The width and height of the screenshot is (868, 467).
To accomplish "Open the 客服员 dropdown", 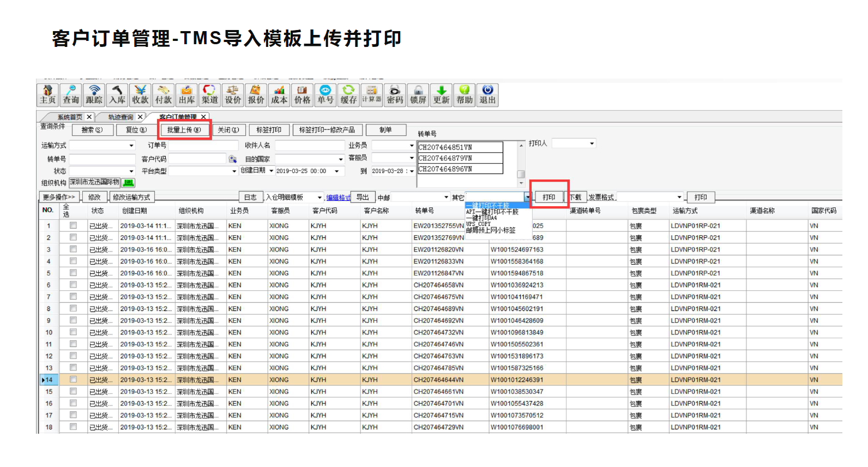I will [x=412, y=158].
